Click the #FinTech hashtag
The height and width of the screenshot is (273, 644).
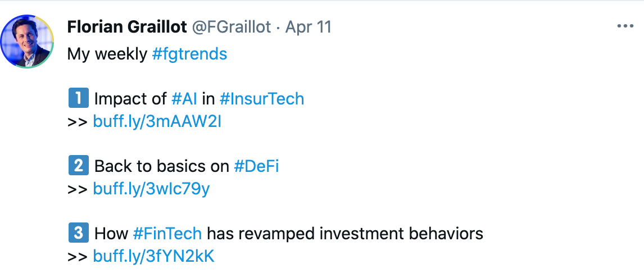coord(167,233)
